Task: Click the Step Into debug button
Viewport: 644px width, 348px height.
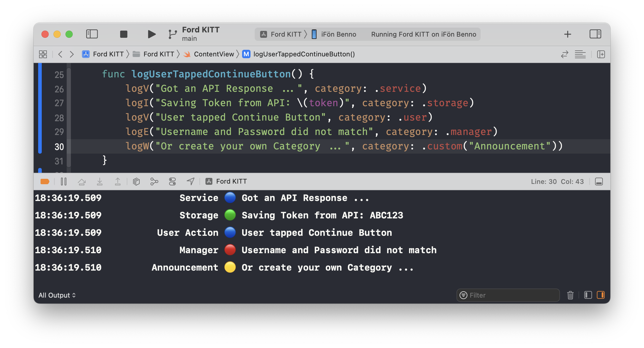Action: 100,181
